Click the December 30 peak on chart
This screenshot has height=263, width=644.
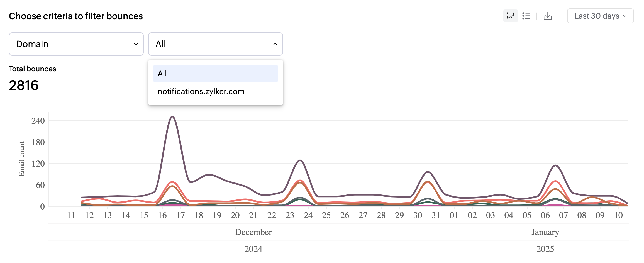point(428,172)
